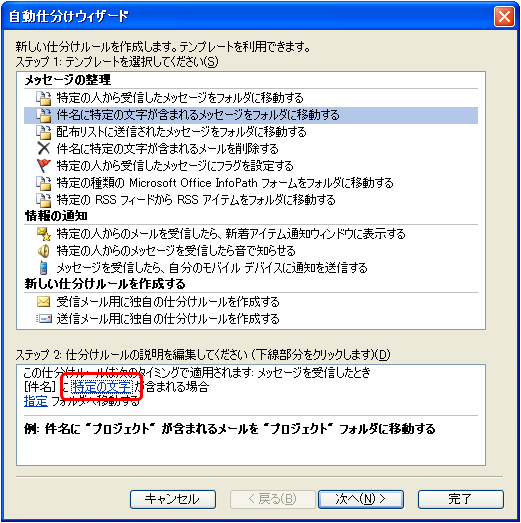The width and height of the screenshot is (521, 523).
Task: Click the mail star icon for 新着アイテム通知ウィンドウ rule
Action: pos(44,234)
